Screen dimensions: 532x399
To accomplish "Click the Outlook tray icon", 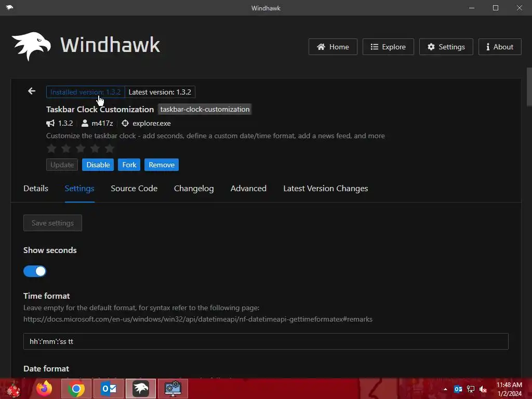I will tap(458, 389).
